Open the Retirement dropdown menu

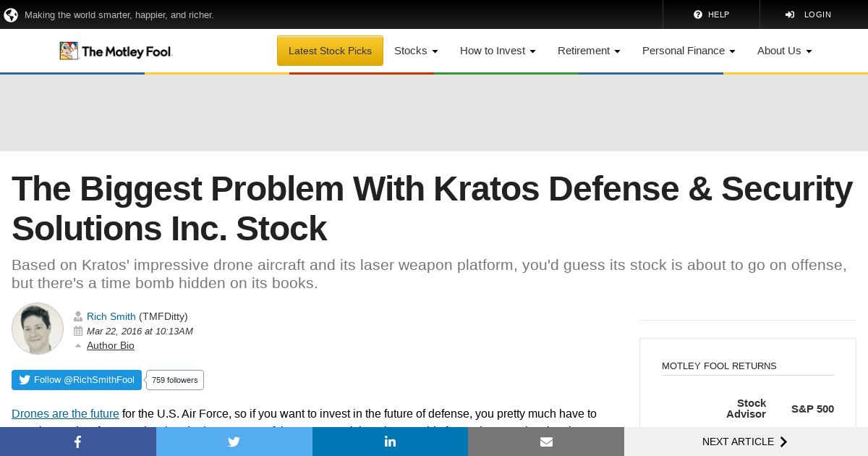coord(589,51)
